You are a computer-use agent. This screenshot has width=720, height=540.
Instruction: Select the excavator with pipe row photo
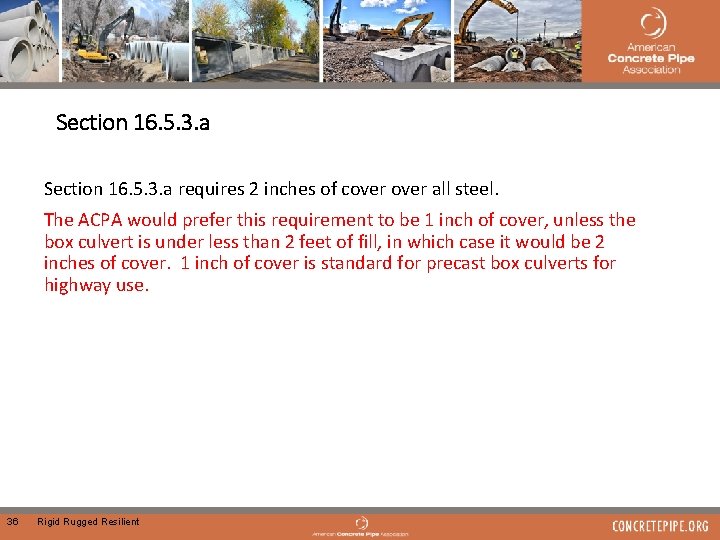125,41
